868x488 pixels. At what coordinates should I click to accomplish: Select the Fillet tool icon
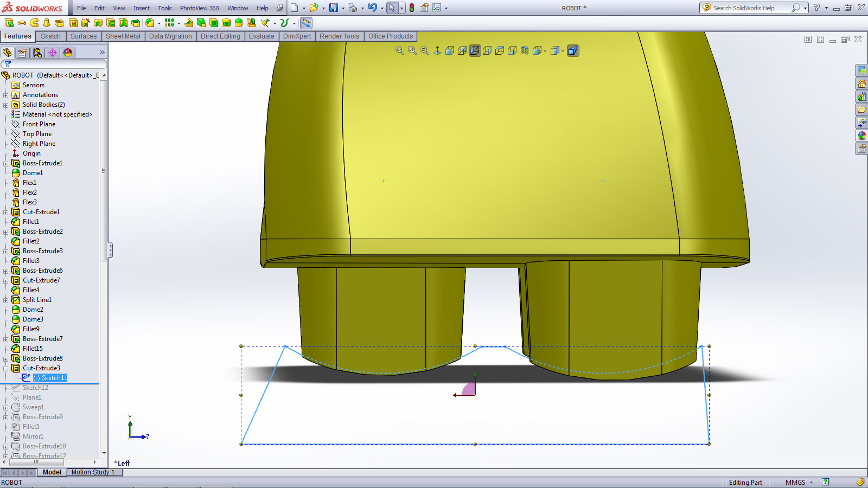coord(150,23)
